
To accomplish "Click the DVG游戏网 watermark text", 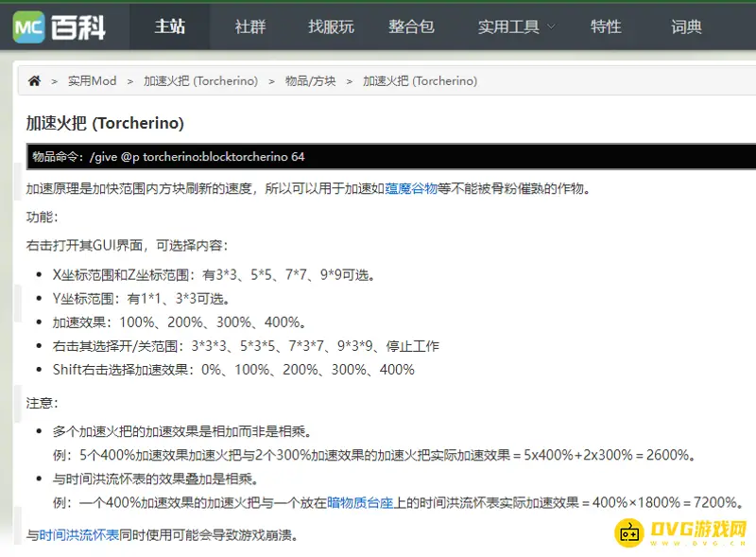I will pos(697,531).
